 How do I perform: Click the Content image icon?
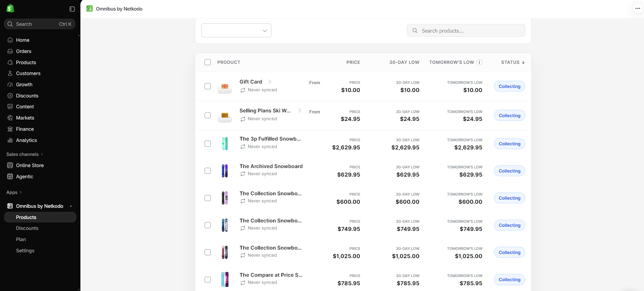point(10,107)
